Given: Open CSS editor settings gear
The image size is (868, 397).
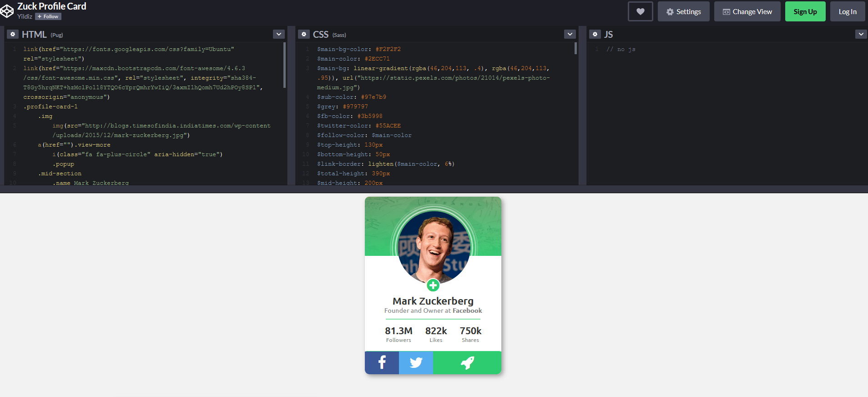Looking at the screenshot, I should point(304,34).
